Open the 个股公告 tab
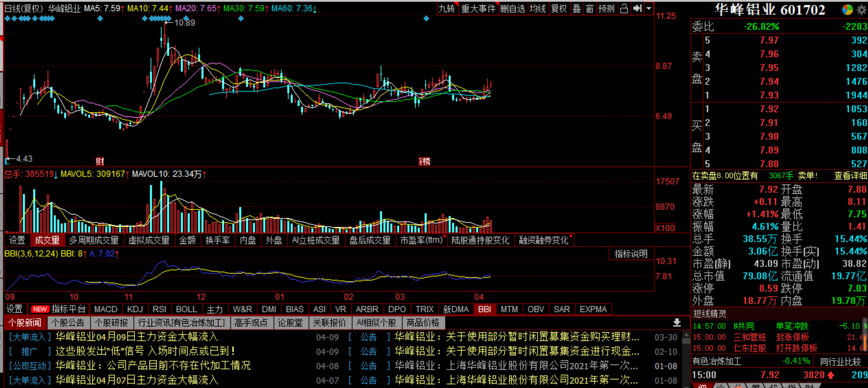Screen dimensions: 868x388 (68, 323)
